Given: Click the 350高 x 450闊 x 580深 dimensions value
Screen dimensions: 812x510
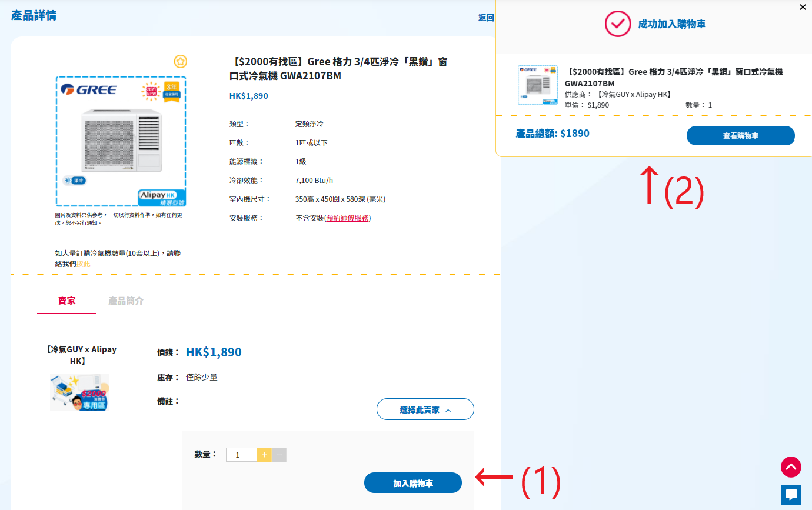Looking at the screenshot, I should point(341,199).
